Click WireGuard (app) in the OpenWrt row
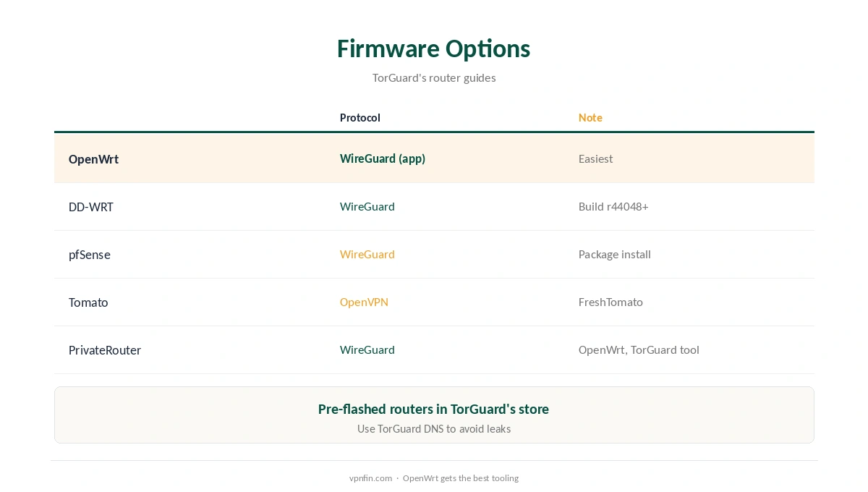The width and height of the screenshot is (868, 492). (383, 158)
